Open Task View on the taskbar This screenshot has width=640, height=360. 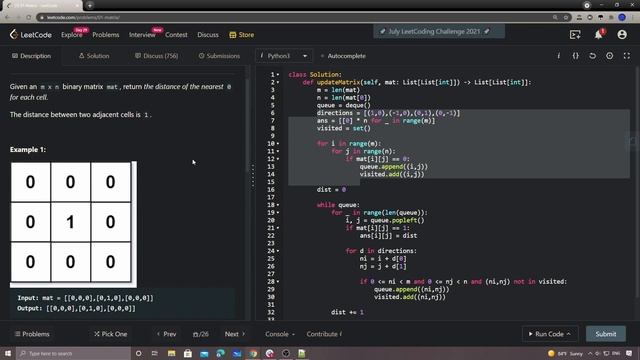pyautogui.click(x=155, y=353)
